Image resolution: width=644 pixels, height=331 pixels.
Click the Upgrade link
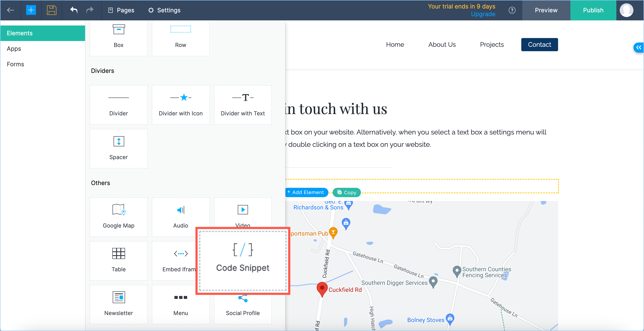tap(483, 14)
